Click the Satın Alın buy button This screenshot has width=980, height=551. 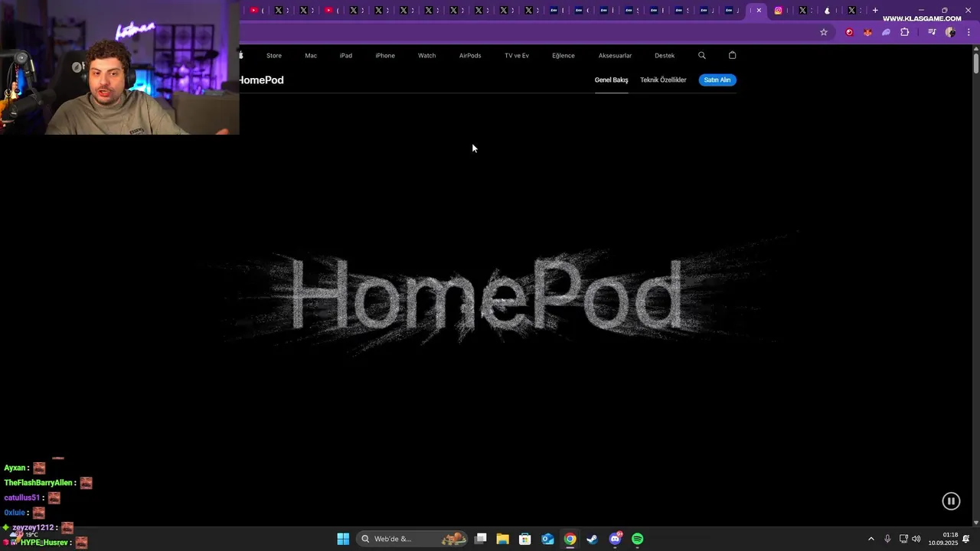point(717,80)
